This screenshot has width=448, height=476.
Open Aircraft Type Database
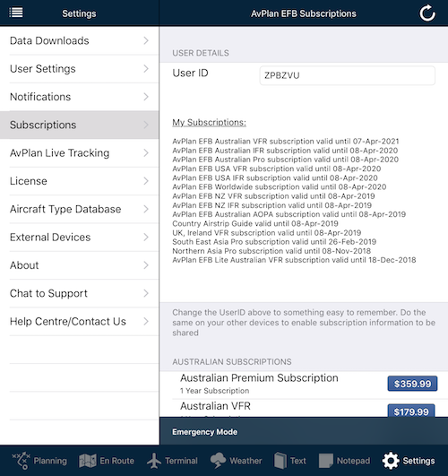80,209
